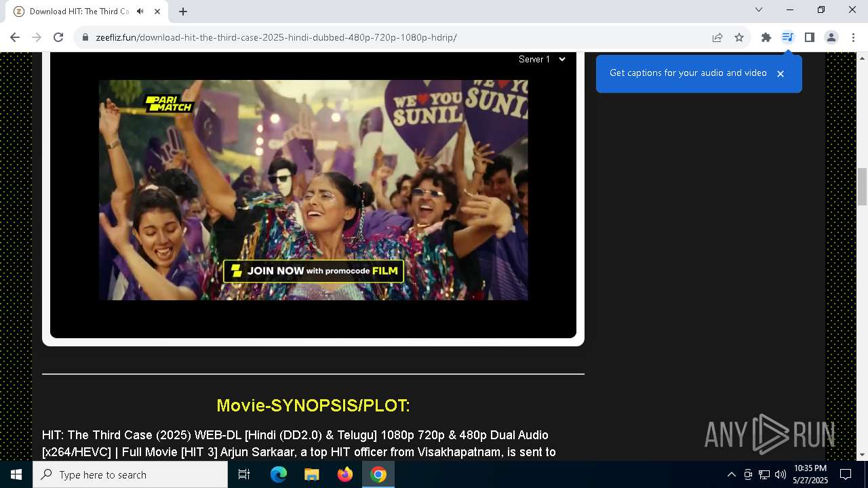Click the taskbar search box
This screenshot has width=868, height=488.
tap(130, 474)
